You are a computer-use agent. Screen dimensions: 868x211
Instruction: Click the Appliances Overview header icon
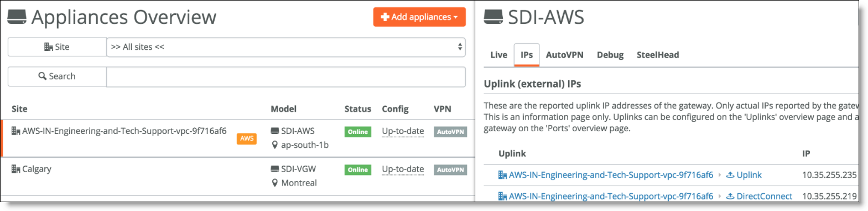(x=17, y=17)
